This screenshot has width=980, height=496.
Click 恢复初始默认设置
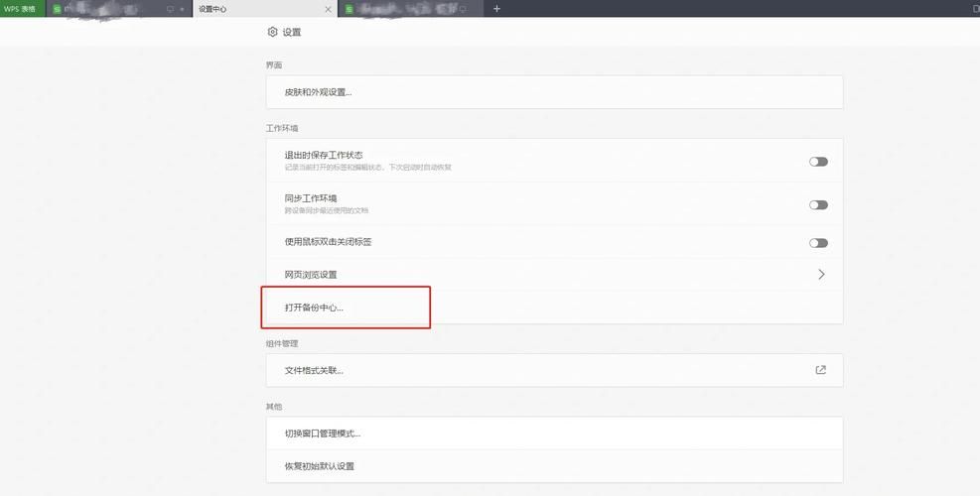pyautogui.click(x=554, y=466)
